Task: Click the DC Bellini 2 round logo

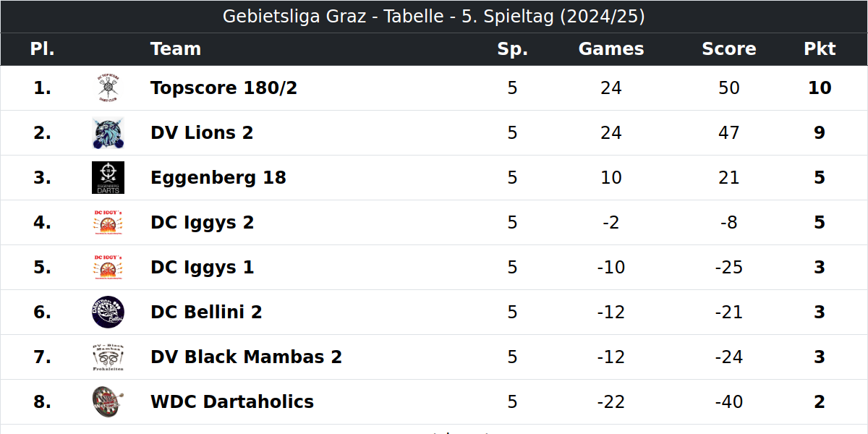Action: (x=108, y=312)
